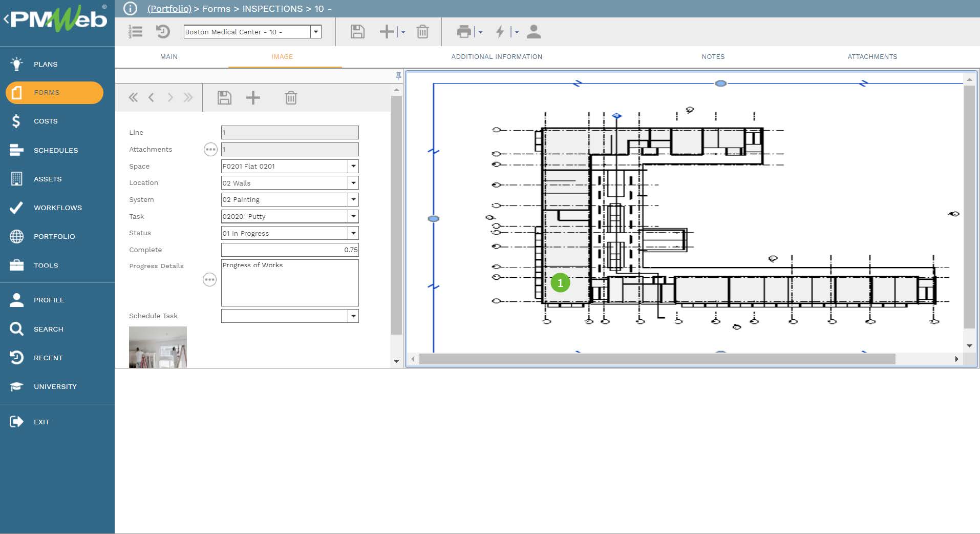
Task: Go to next line record
Action: point(171,97)
